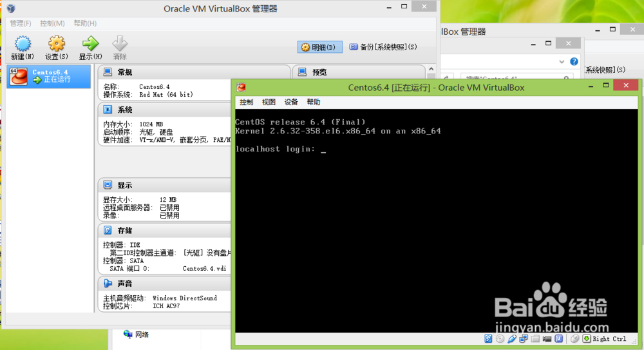Image resolution: width=644 pixels, height=350 pixels.
Task: Open the 设备 menu in VM window
Action: (x=291, y=102)
